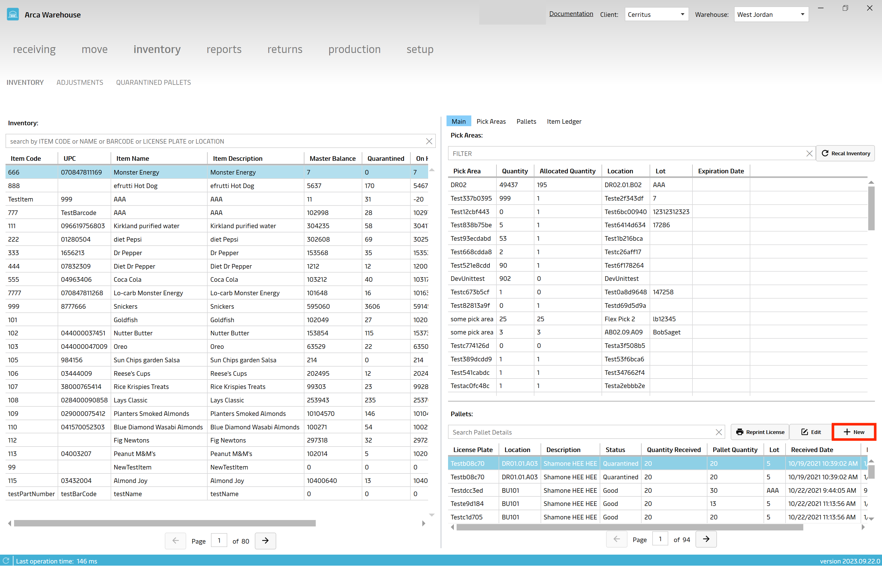Select the Main detail tab

[459, 121]
